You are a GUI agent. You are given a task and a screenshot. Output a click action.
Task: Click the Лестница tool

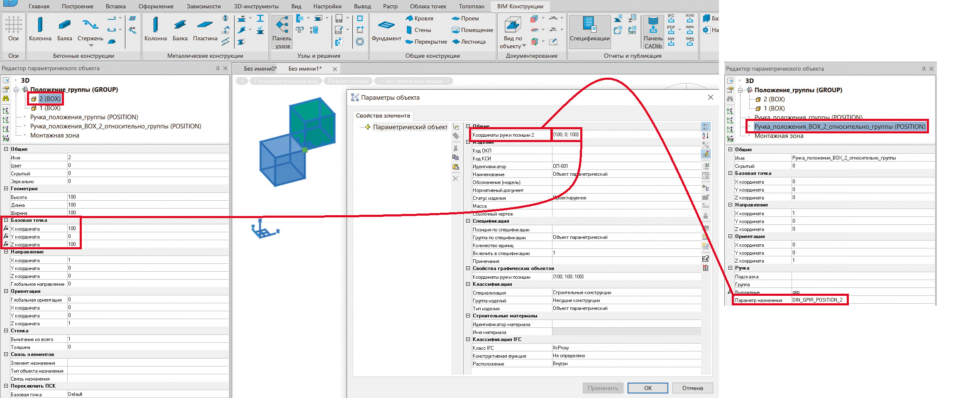[x=469, y=42]
